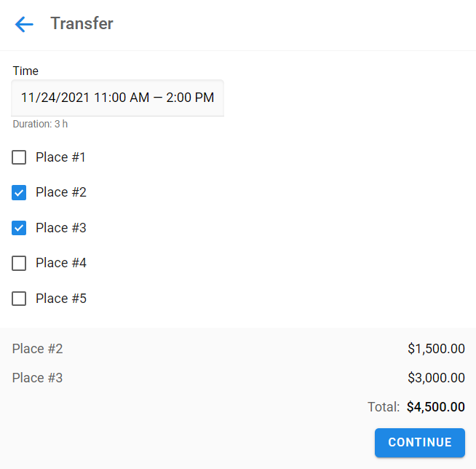Screen dimensions: 476x469
Task: Click the Place #4 checkbox label text
Action: click(61, 263)
